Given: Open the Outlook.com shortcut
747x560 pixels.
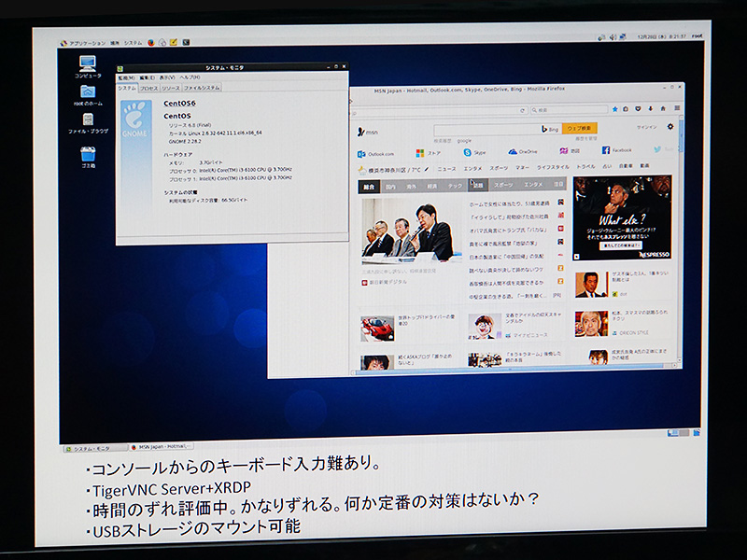Looking at the screenshot, I should (376, 154).
